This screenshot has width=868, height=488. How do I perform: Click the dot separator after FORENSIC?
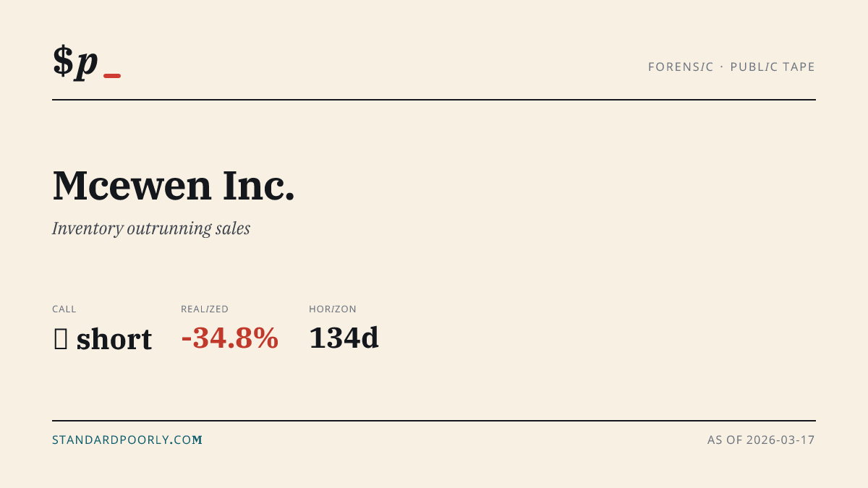pyautogui.click(x=722, y=67)
